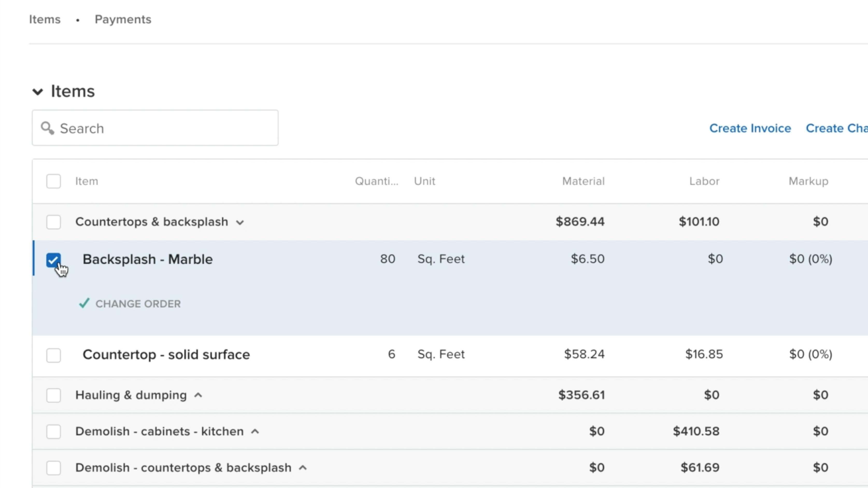Open the Items tab
This screenshot has height=488, width=868.
[x=45, y=19]
